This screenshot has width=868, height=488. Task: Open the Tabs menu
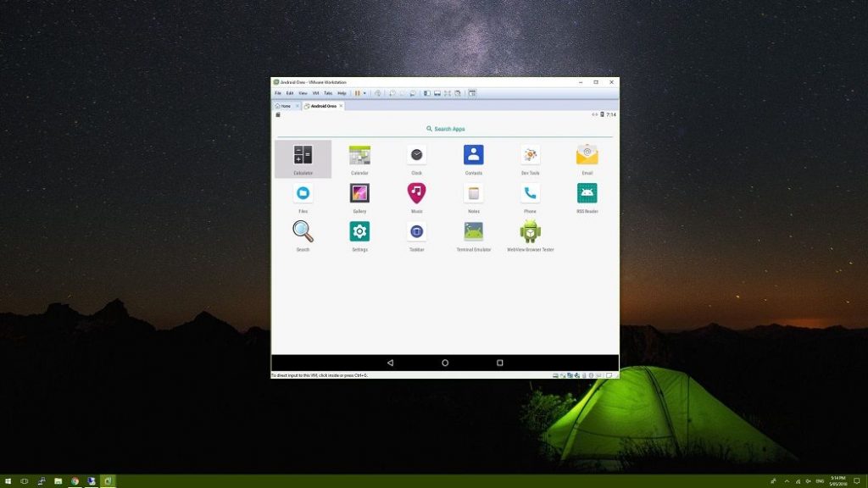[327, 93]
